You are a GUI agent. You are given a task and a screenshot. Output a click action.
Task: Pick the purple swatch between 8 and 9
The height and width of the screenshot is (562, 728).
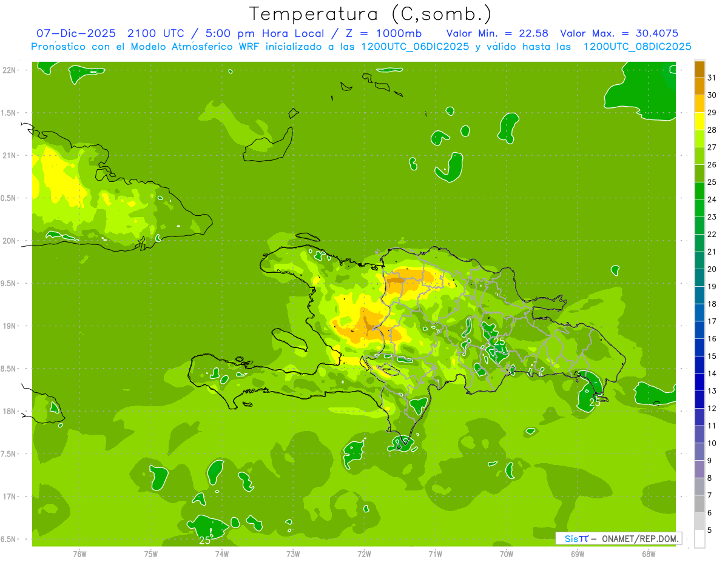point(700,469)
